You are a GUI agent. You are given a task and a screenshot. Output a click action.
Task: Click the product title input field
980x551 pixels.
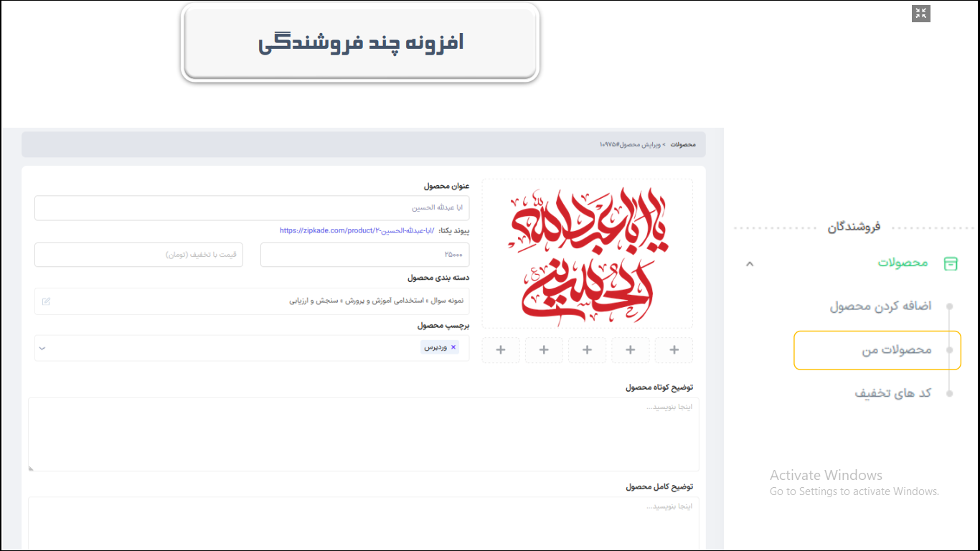pos(251,208)
